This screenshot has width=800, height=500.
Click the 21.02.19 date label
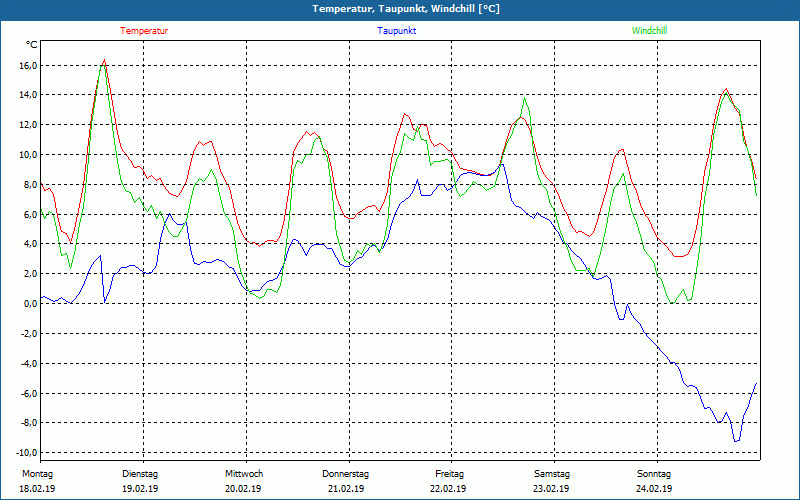point(345,489)
